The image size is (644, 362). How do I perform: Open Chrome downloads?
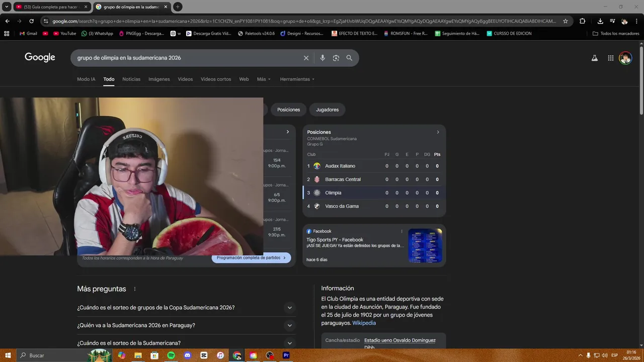600,21
